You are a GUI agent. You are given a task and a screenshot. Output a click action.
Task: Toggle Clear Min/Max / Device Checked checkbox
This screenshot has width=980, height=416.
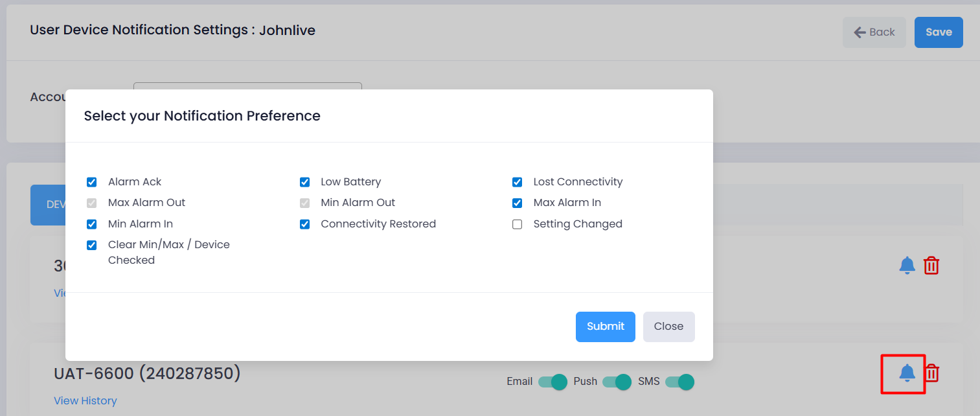(x=92, y=245)
